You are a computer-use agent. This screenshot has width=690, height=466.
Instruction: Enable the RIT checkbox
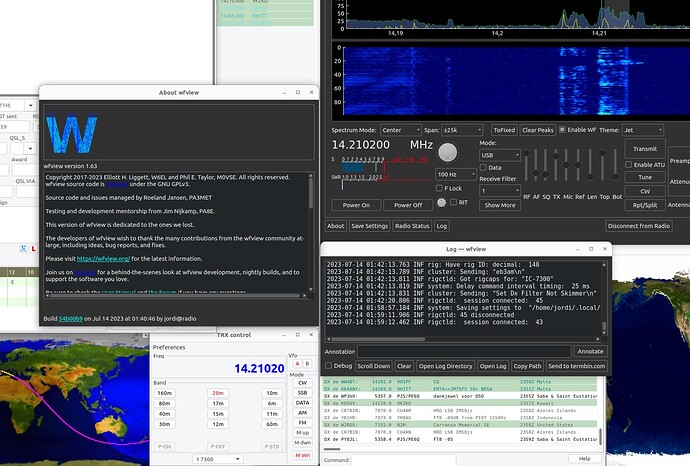pos(454,202)
